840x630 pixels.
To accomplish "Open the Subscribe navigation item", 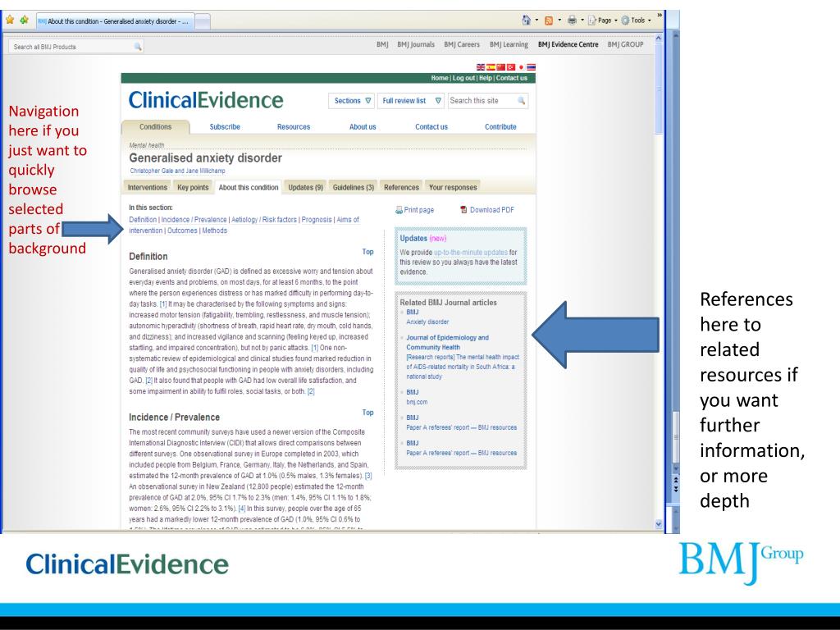I will click(x=225, y=127).
